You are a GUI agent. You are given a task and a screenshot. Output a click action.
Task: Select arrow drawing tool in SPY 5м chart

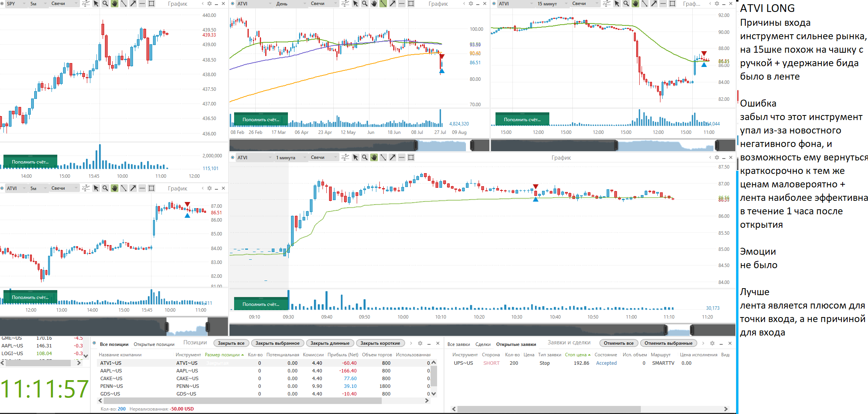[133, 3]
